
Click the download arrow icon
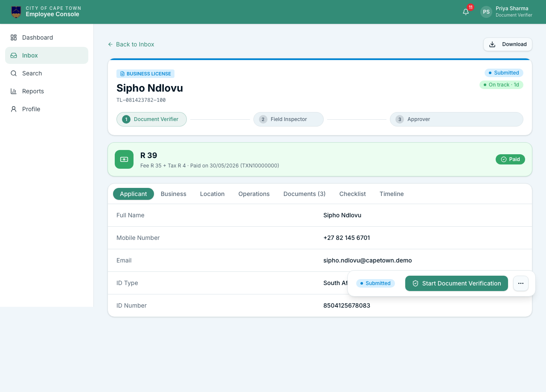pyautogui.click(x=492, y=44)
